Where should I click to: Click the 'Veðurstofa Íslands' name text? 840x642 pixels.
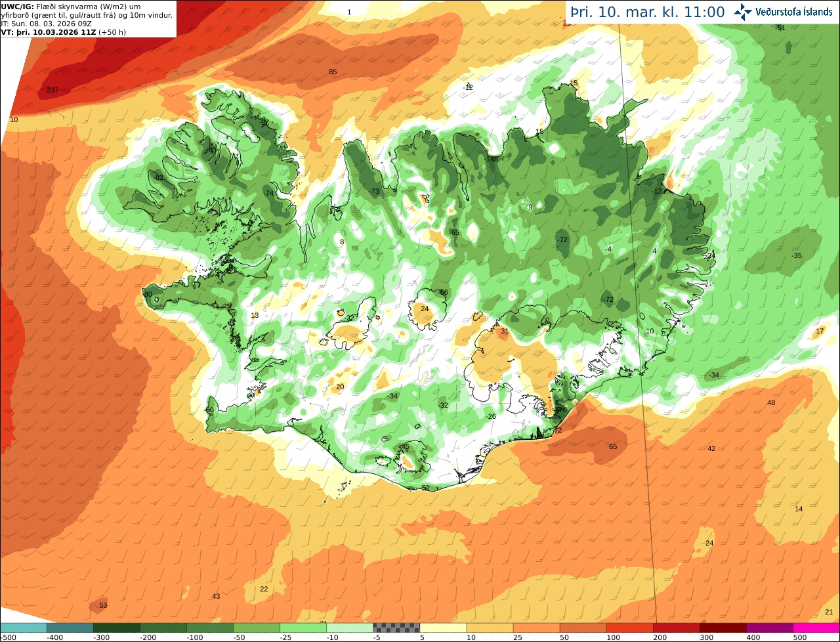[x=794, y=12]
